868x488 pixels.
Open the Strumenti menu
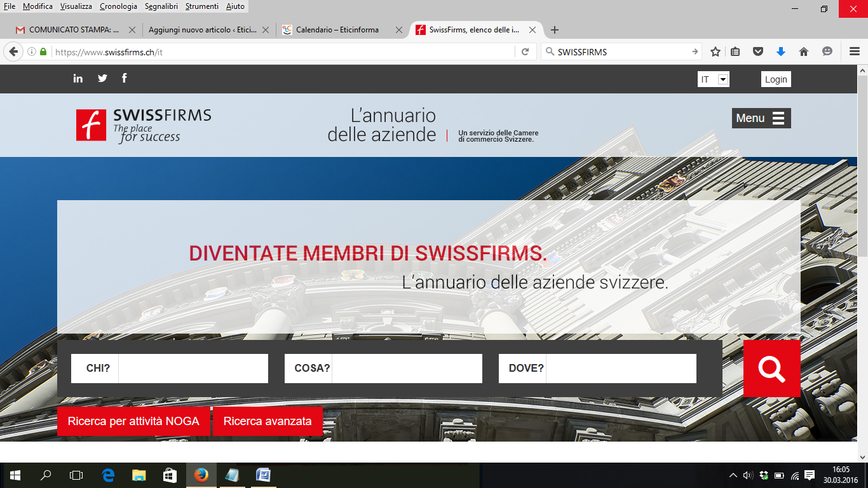coord(202,6)
